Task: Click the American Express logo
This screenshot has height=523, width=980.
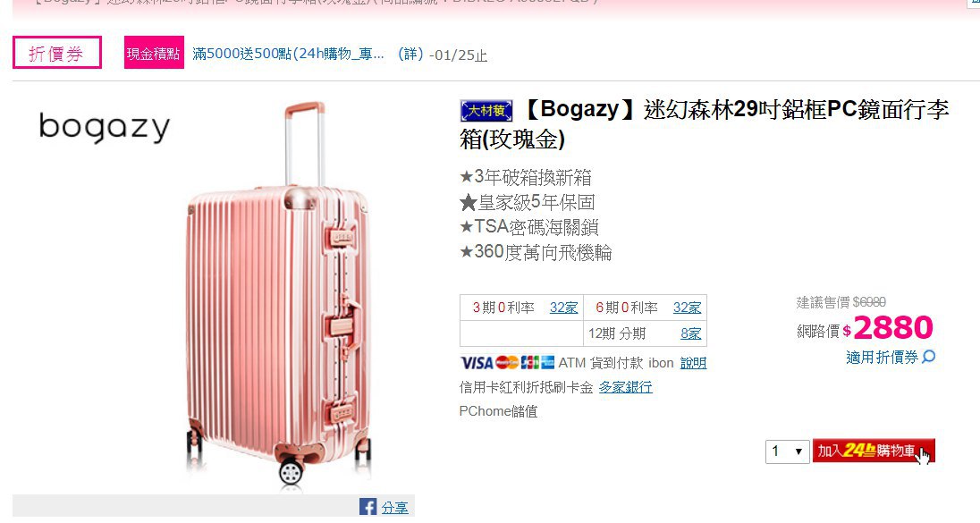Action: pyautogui.click(x=547, y=362)
